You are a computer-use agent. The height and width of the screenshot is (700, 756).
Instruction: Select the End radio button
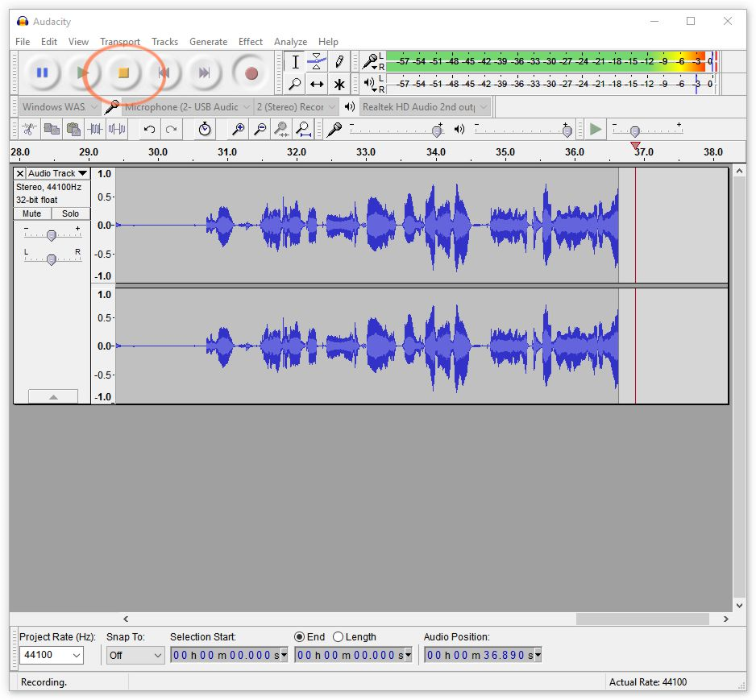(x=299, y=637)
